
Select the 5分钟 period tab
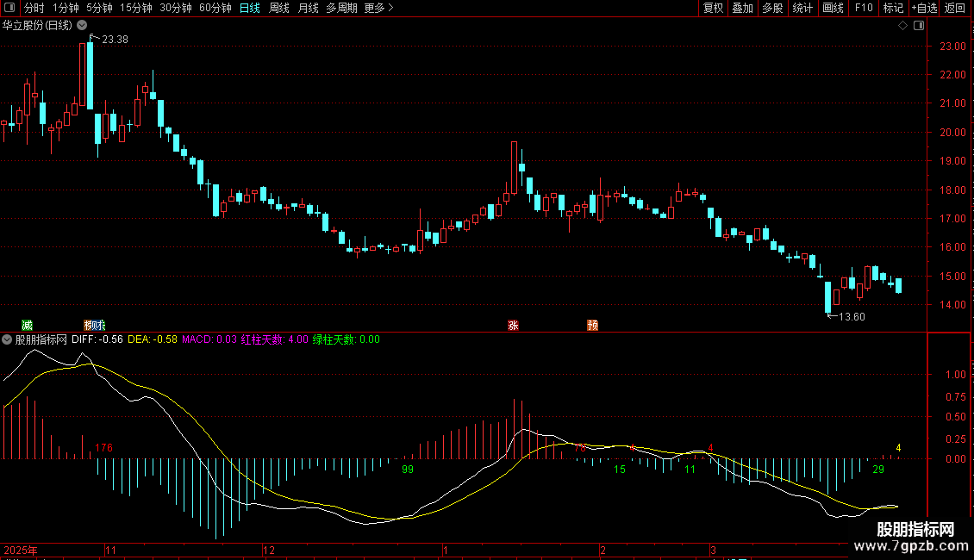[x=99, y=8]
